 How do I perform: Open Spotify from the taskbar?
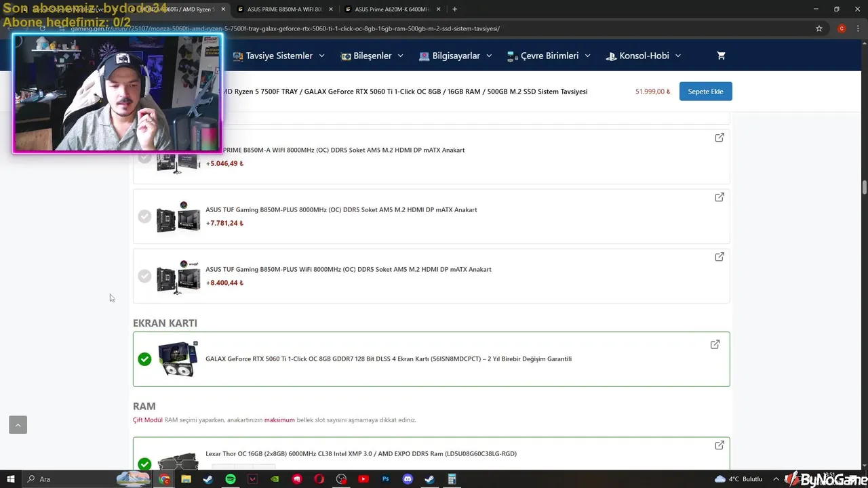(x=230, y=479)
